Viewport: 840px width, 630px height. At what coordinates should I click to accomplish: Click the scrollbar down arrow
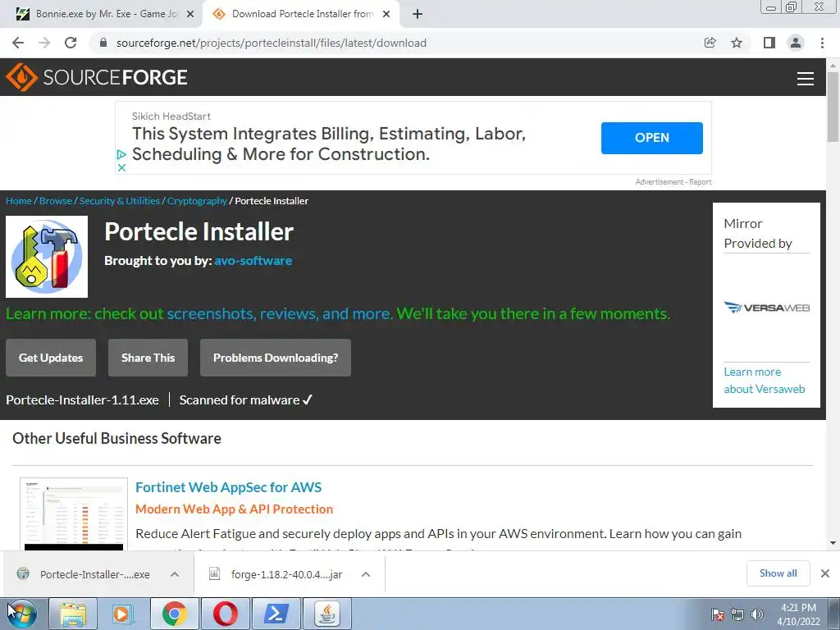pos(833,543)
